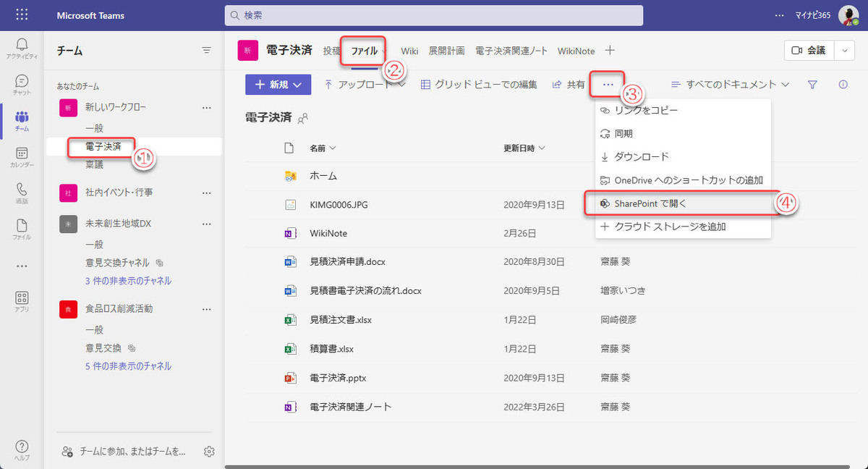The height and width of the screenshot is (469, 868).
Task: Open the 展開計画 tab
Action: pos(447,51)
